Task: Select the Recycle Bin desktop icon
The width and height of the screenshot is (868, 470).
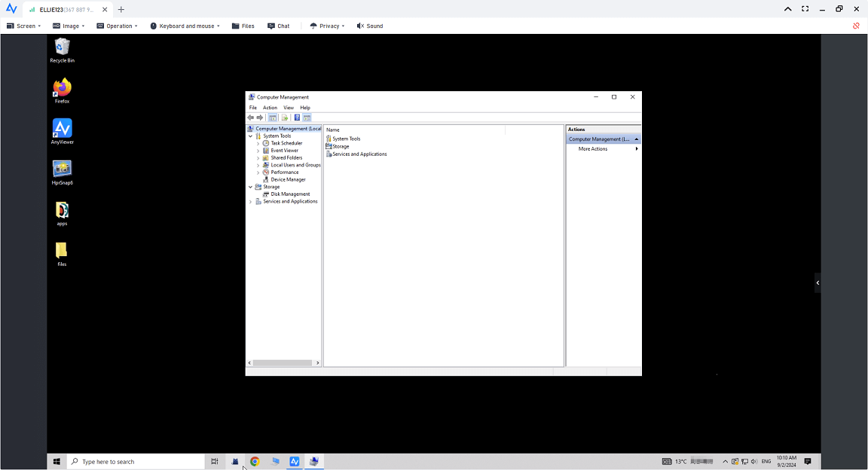Action: (62, 50)
